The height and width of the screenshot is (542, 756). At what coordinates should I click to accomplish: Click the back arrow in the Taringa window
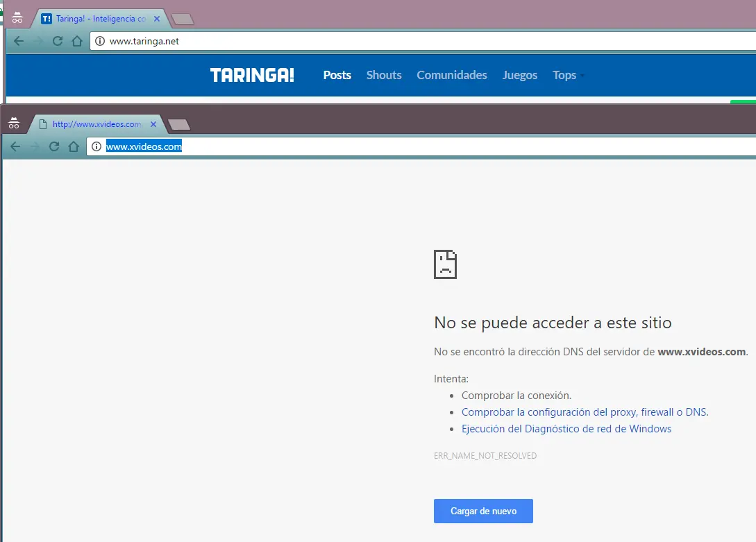(x=19, y=41)
